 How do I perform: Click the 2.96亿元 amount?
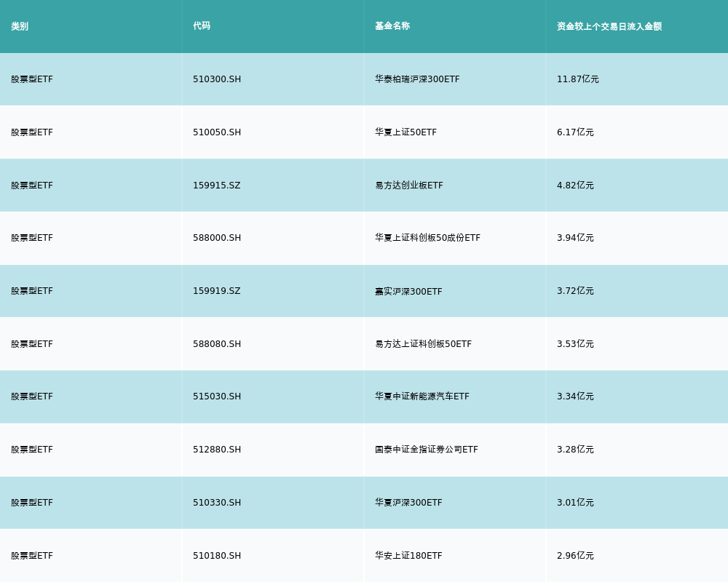(575, 556)
